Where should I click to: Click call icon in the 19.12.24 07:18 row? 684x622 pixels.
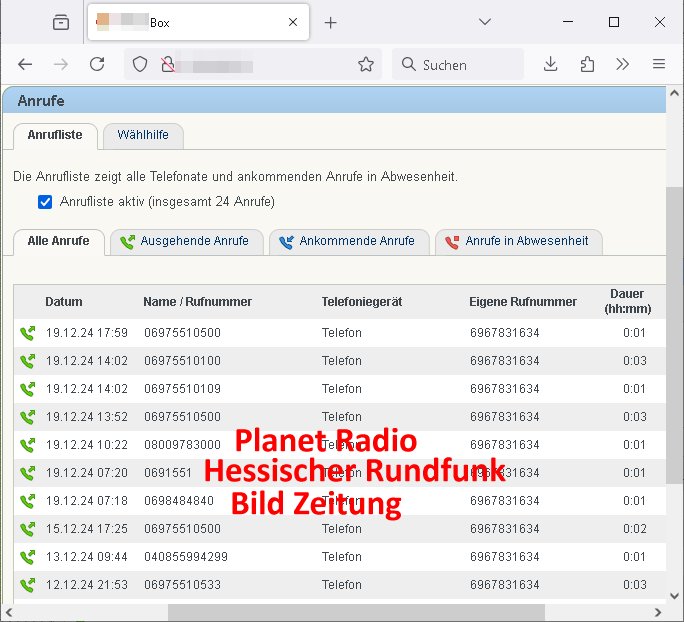pyautogui.click(x=27, y=501)
